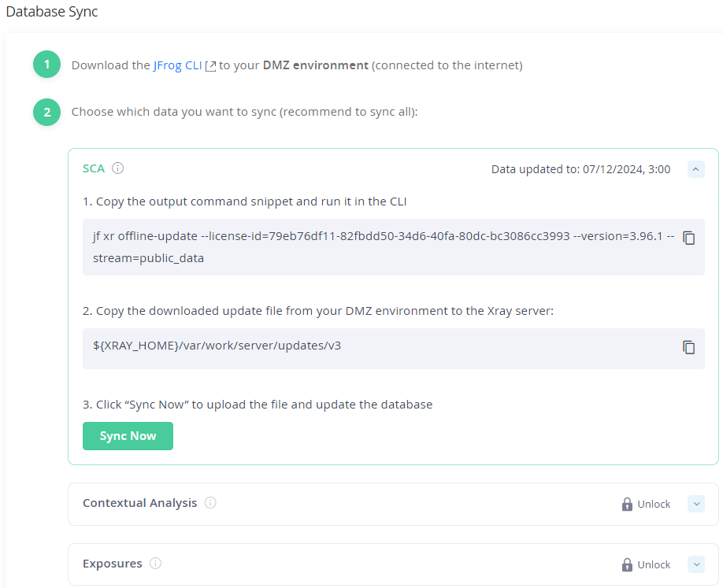Expand the Contextual Analysis section chevron
723x588 pixels.
point(696,504)
